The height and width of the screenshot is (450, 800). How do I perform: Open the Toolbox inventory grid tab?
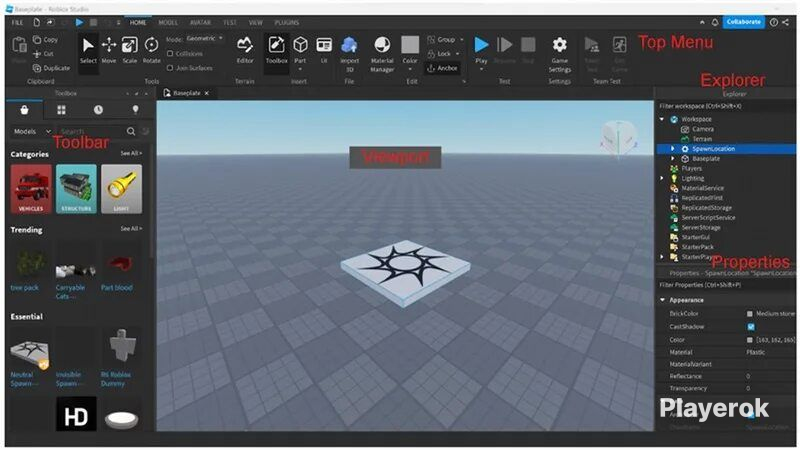coord(61,110)
